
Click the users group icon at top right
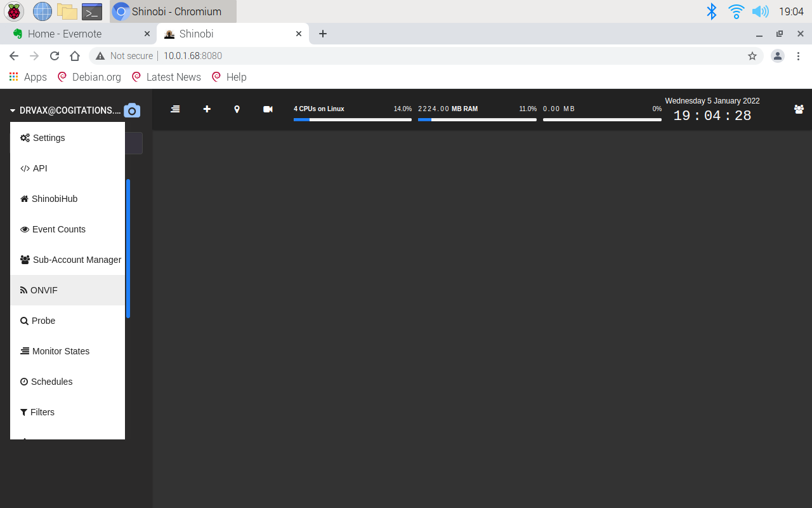799,109
